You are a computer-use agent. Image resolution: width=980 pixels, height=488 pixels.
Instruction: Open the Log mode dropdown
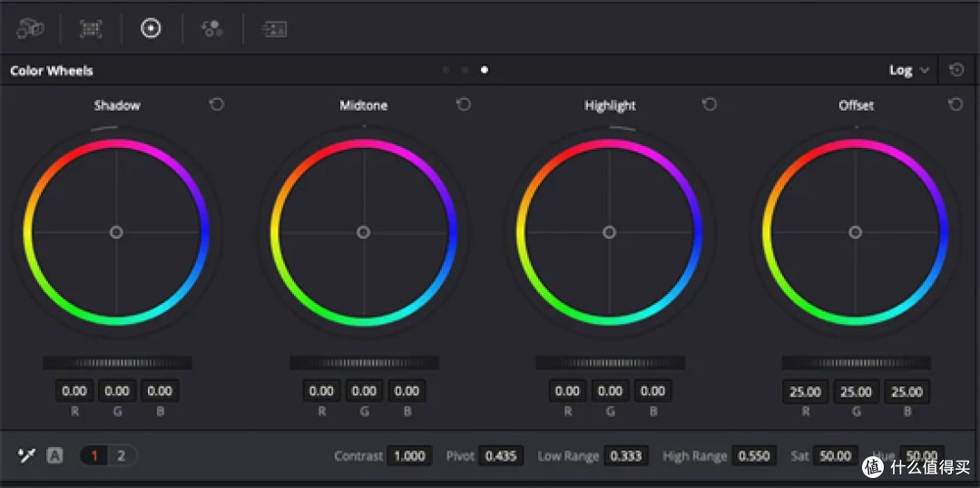coord(909,71)
